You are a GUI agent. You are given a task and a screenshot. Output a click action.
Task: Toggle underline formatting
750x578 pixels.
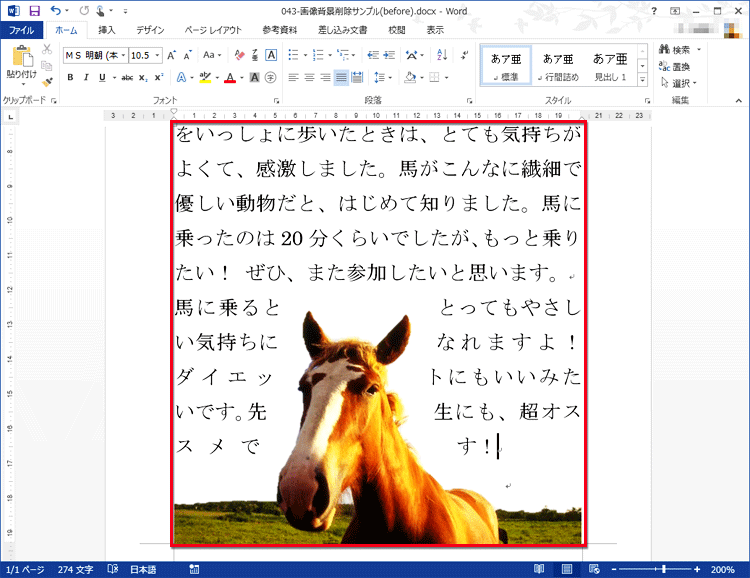click(x=102, y=78)
